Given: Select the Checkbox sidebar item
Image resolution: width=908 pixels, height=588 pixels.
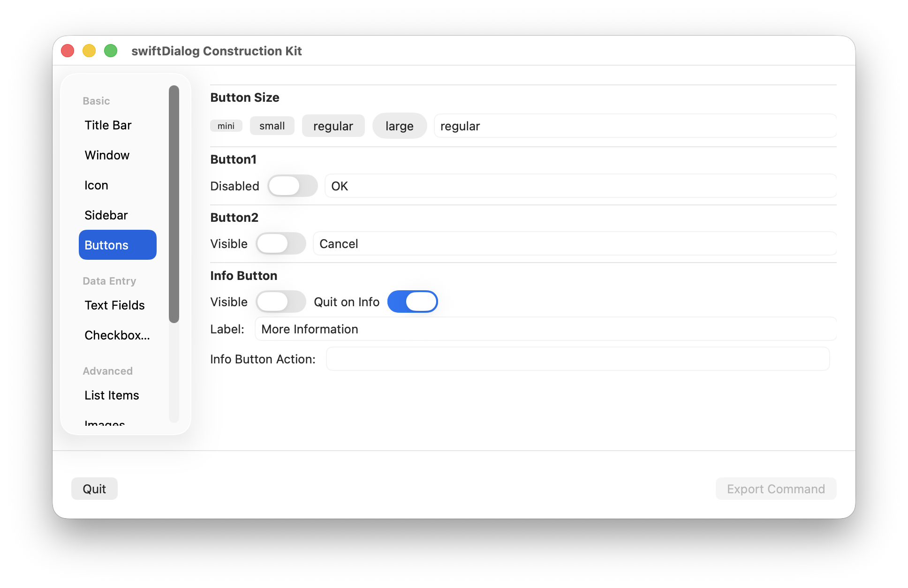Looking at the screenshot, I should [x=117, y=335].
